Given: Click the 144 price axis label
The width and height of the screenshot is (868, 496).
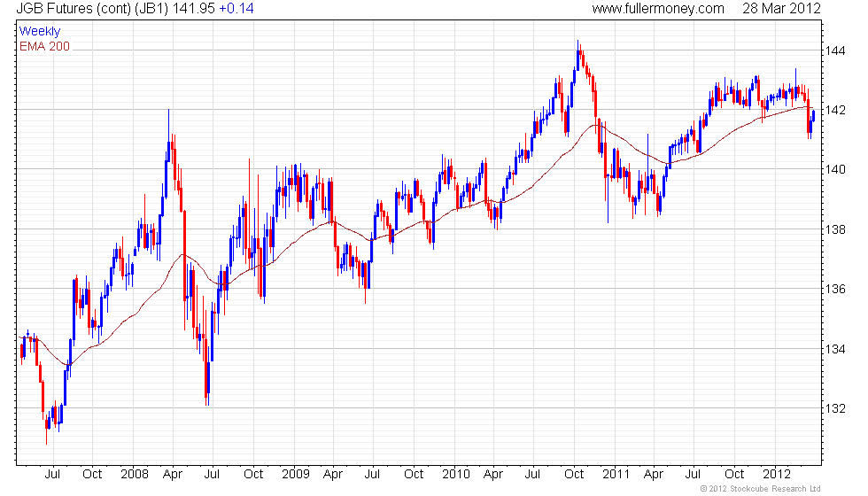Looking at the screenshot, I should coord(837,50).
